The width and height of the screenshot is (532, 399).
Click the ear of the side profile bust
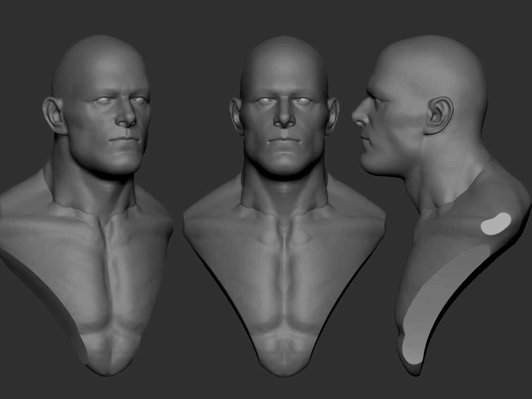[x=439, y=115]
